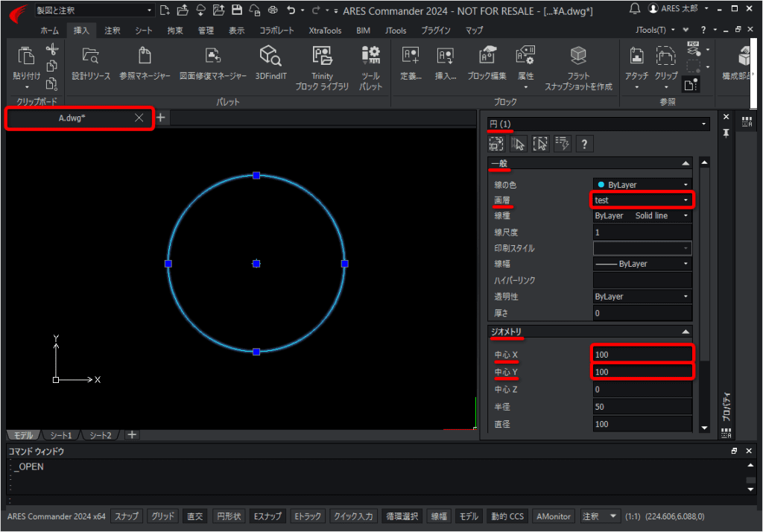
Task: Open the Line weight ByLayer dropdown
Action: tap(642, 264)
